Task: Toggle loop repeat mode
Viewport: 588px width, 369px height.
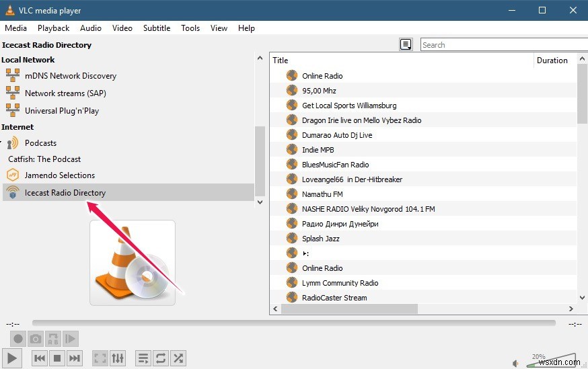Action: coord(161,358)
